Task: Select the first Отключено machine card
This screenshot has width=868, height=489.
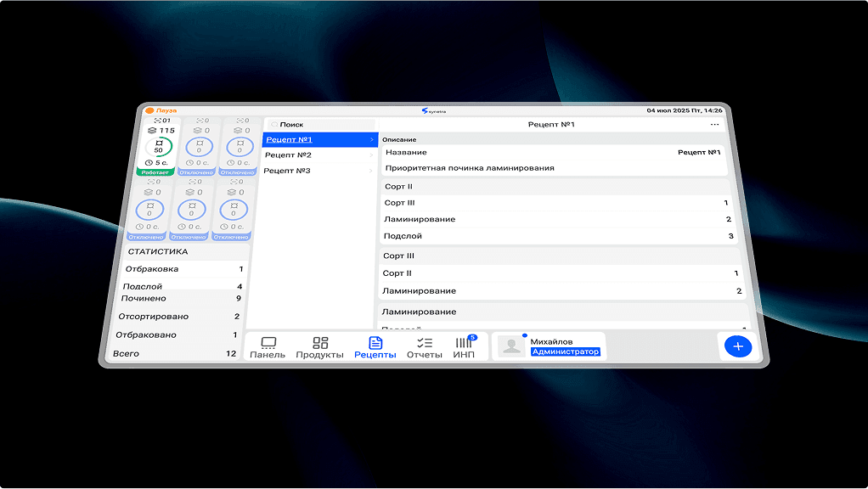Action: (200, 147)
